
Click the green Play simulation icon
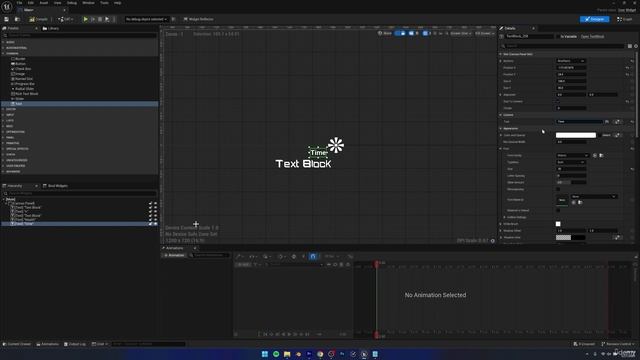85,19
